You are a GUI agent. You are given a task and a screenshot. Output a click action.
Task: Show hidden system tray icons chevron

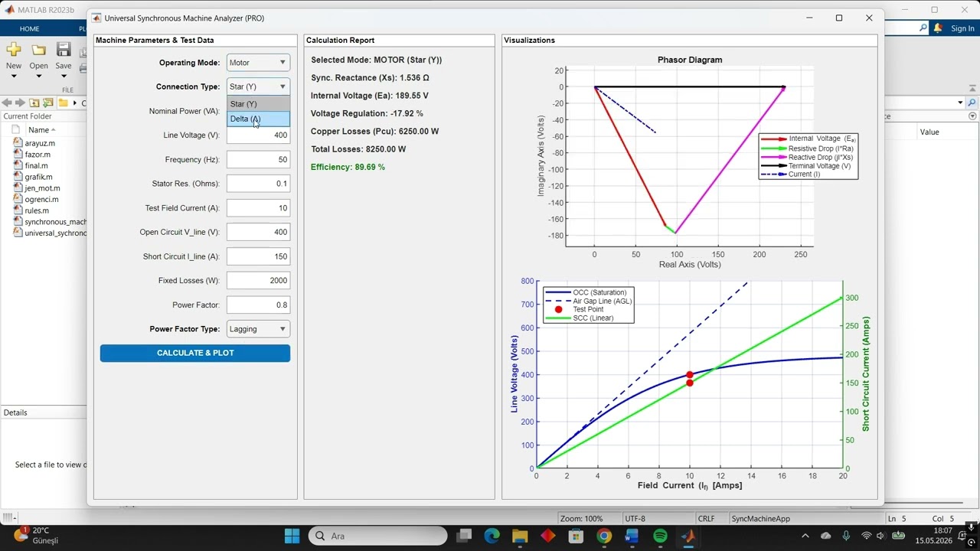[x=805, y=536]
